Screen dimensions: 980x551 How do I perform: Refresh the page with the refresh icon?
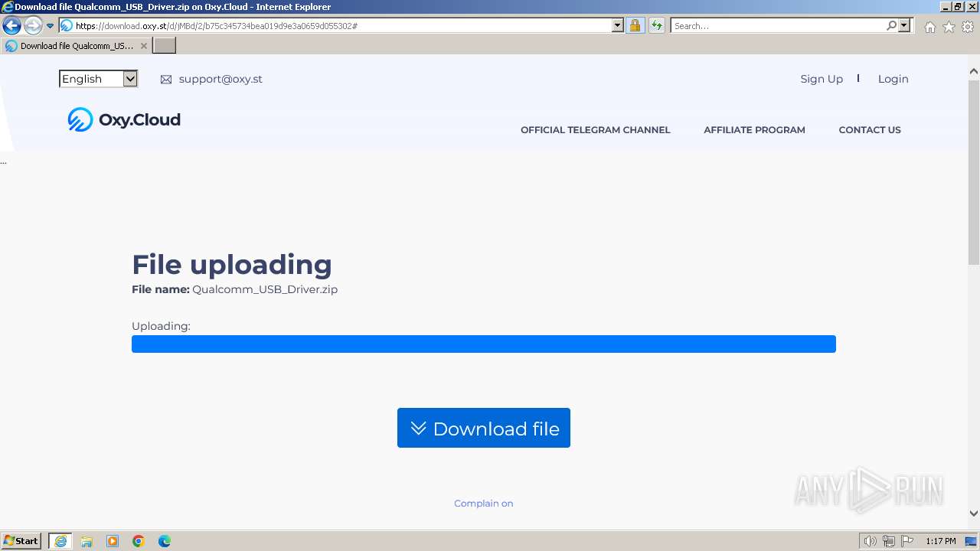(x=657, y=25)
